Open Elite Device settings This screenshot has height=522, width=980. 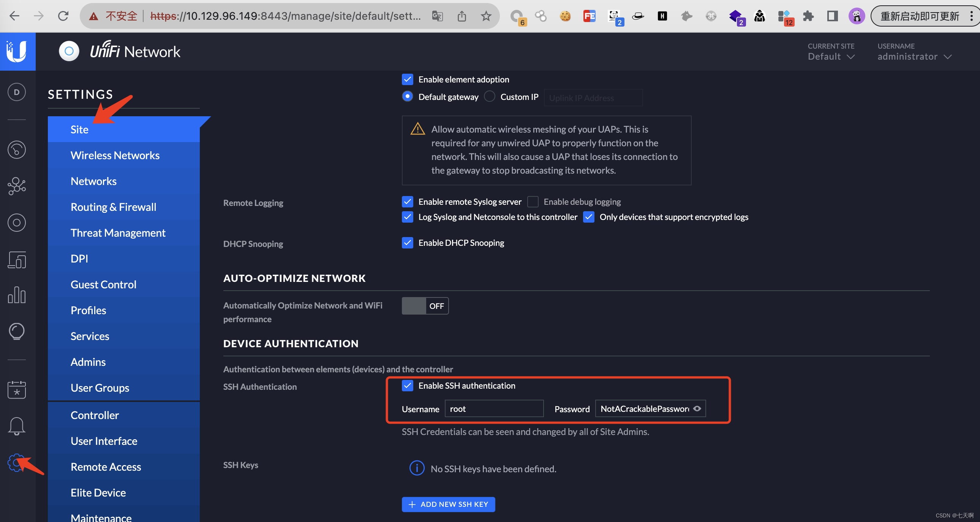pyautogui.click(x=124, y=493)
